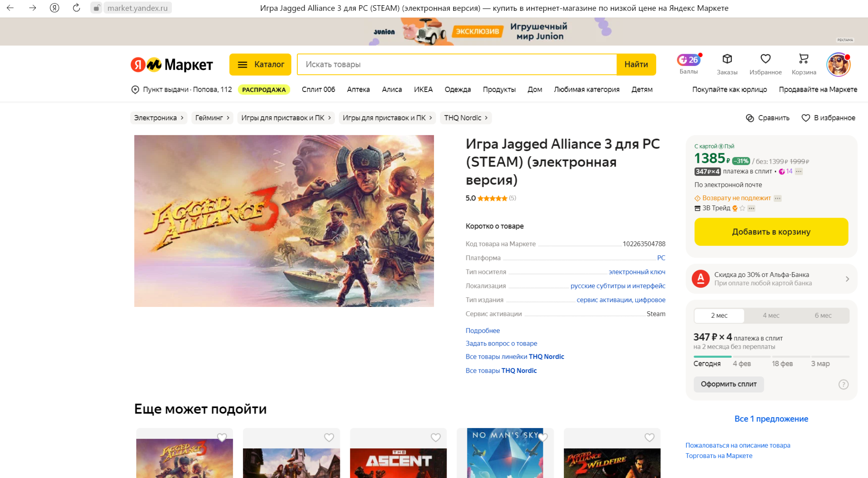Toggle favorite heart on Wildfire card
Image resolution: width=868 pixels, height=478 pixels.
point(649,438)
